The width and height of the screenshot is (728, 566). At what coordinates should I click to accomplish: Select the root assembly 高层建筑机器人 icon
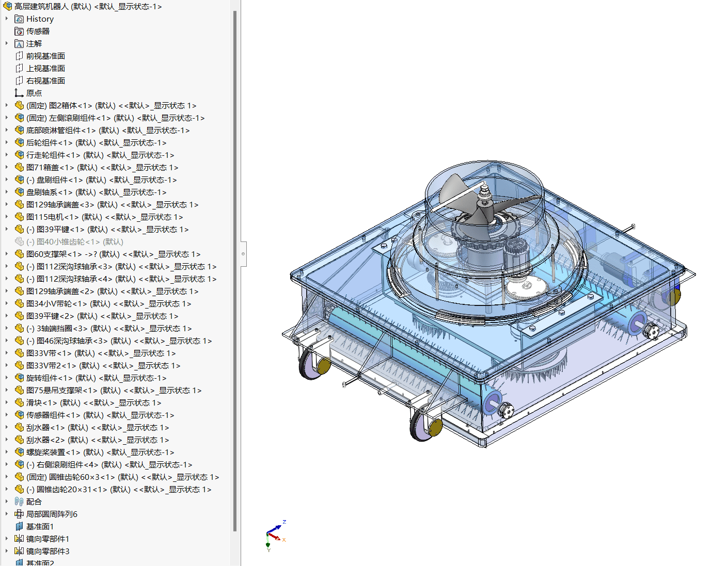7,7
